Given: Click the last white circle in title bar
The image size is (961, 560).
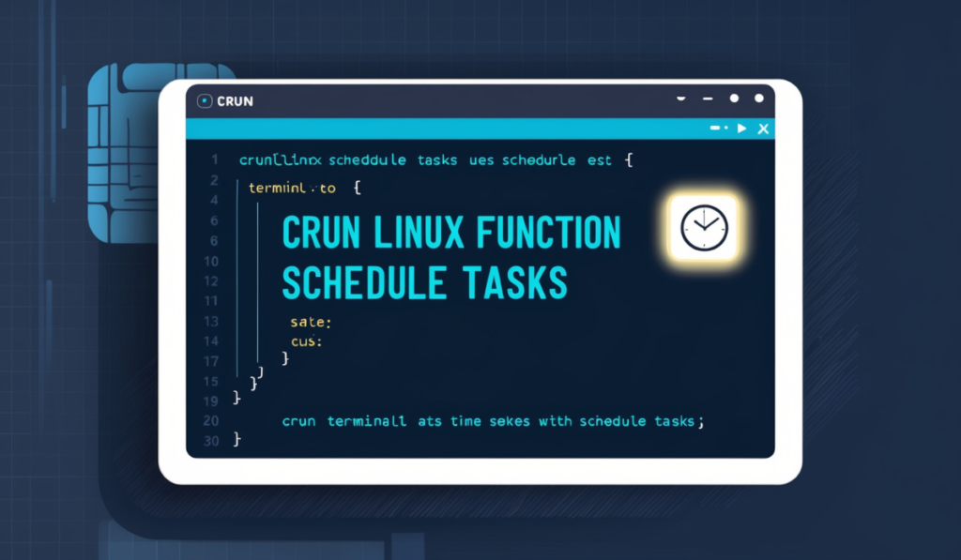Looking at the screenshot, I should [758, 98].
